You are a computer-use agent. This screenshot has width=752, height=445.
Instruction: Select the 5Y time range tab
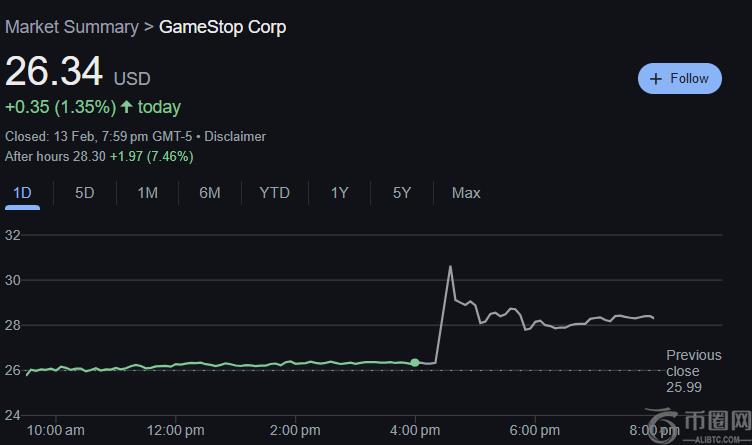(x=401, y=193)
